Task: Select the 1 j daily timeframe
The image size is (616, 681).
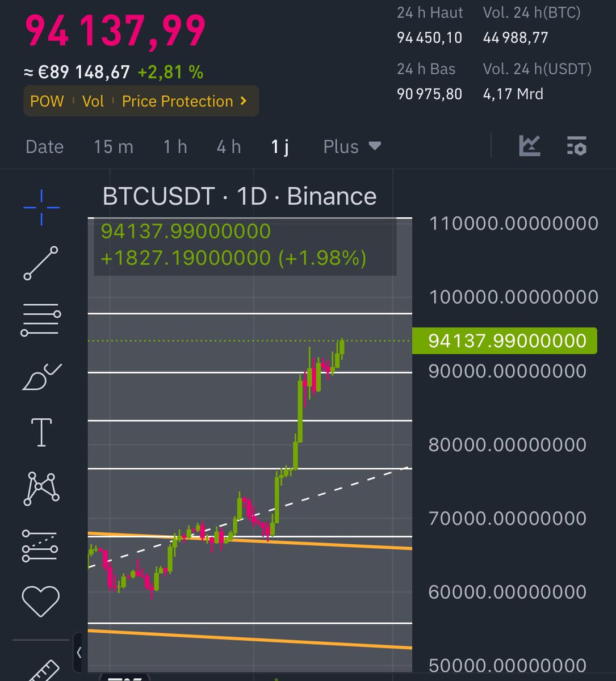Action: 280,147
